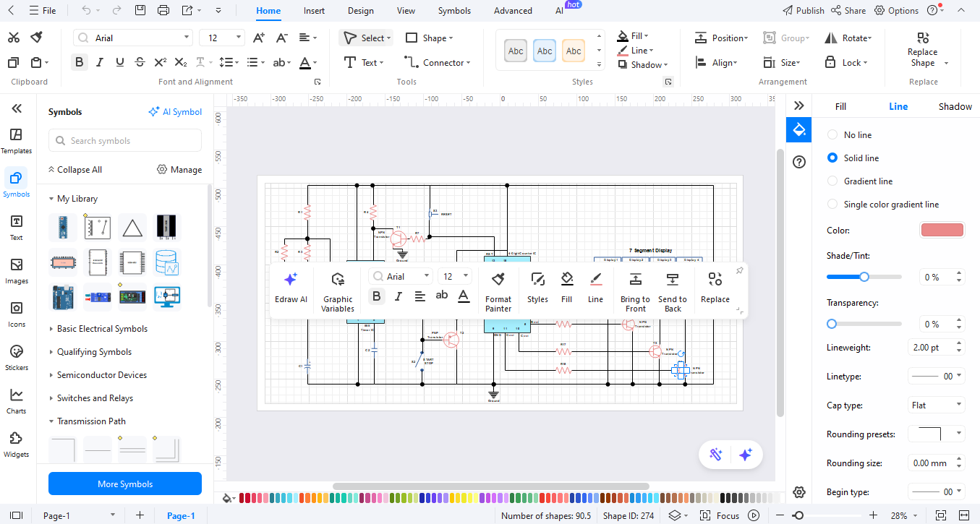Toggle Italic in the floating toolbar
Screen dimensions: 980x524
pyautogui.click(x=398, y=296)
